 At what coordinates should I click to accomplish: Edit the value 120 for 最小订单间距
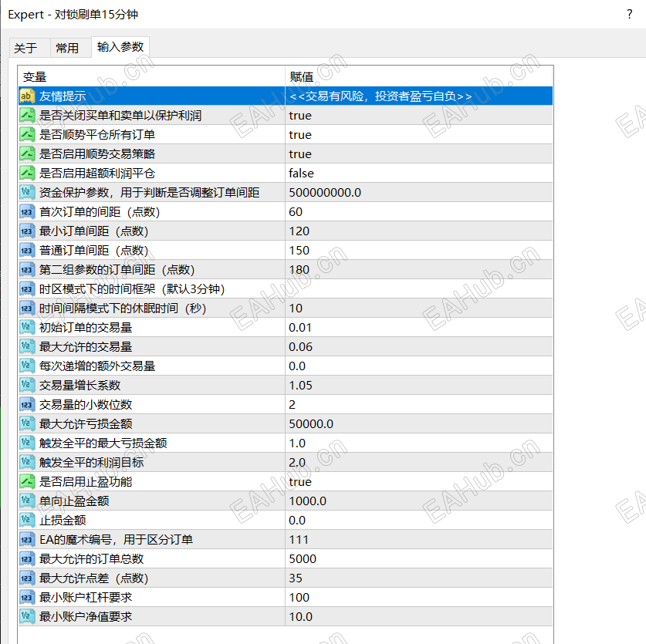click(419, 231)
